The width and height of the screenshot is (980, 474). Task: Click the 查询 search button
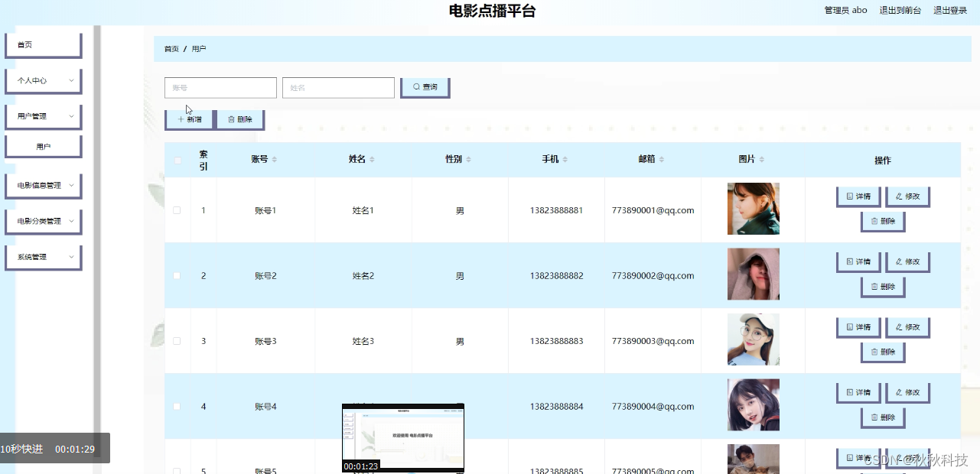pos(425,87)
